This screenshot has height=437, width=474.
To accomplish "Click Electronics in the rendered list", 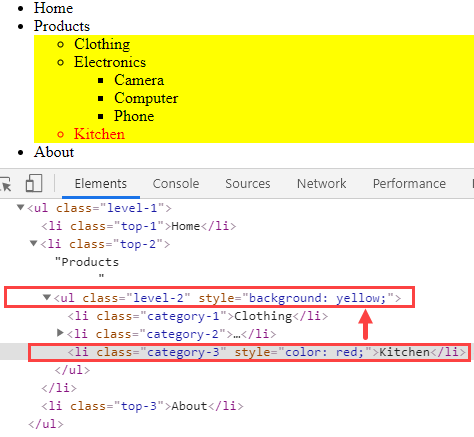I will [x=110, y=62].
